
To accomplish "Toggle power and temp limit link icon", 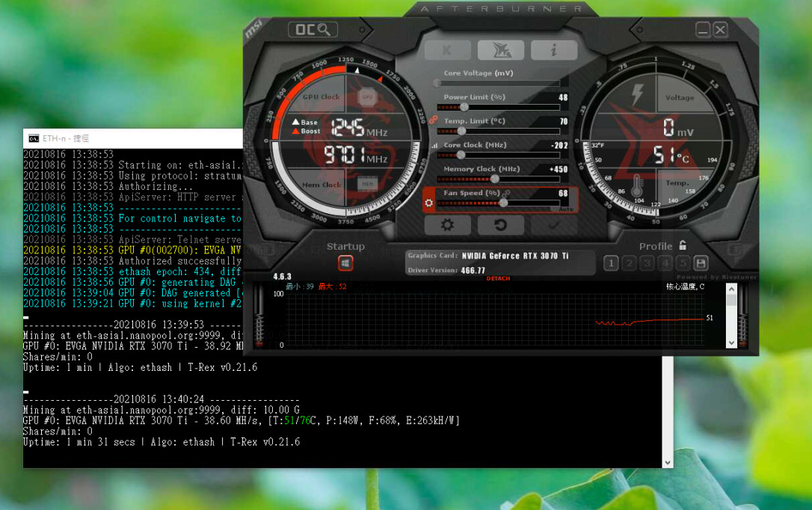I will point(433,120).
